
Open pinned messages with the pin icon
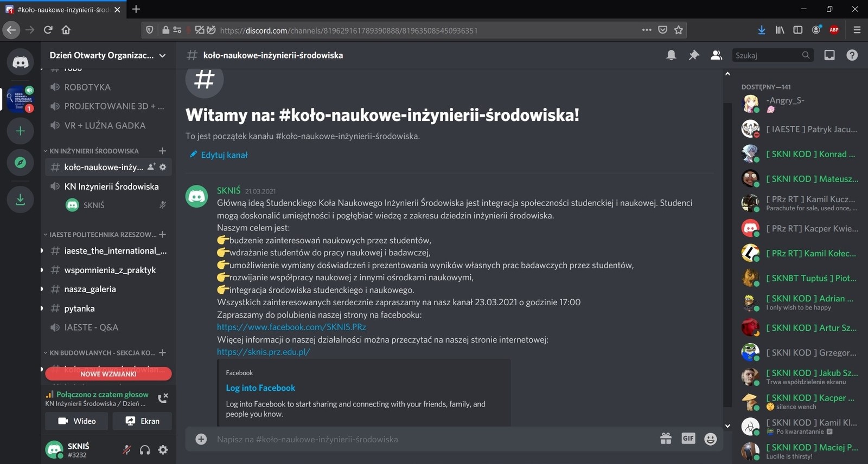pos(694,55)
